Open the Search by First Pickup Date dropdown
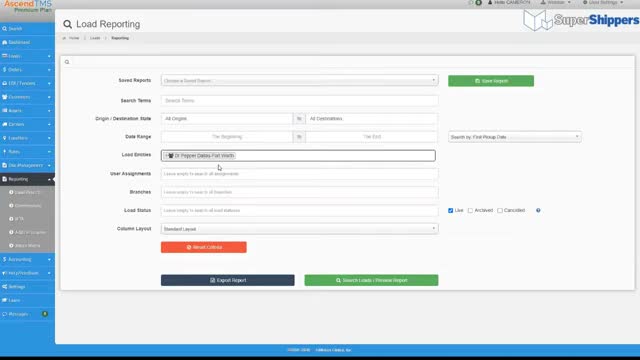Screen dimensions: 640x360 515,137
